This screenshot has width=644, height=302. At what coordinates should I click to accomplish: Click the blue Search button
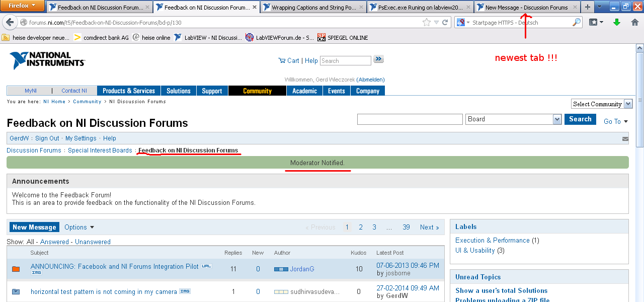(x=580, y=119)
